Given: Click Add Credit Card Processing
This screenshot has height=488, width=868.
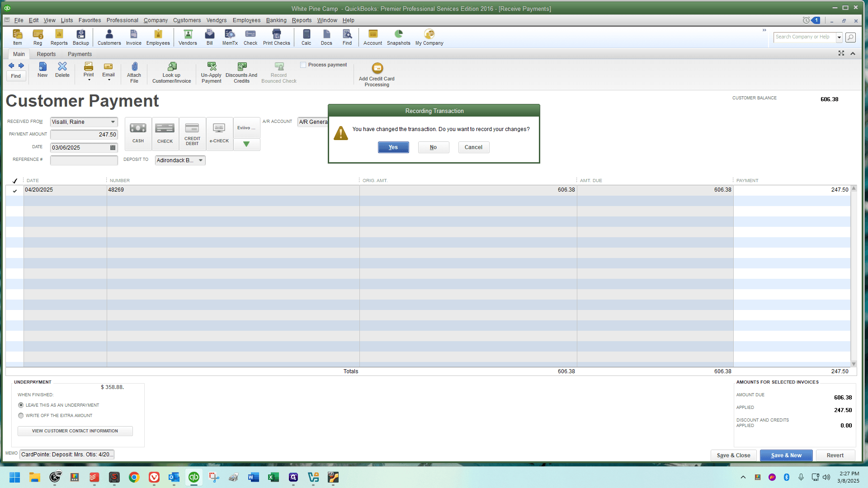Looking at the screenshot, I should point(377,75).
